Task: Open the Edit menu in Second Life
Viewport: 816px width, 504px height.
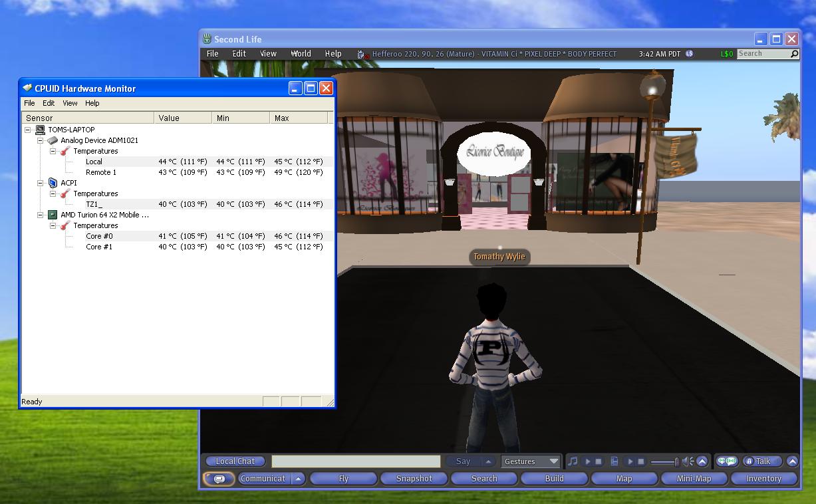Action: click(239, 54)
